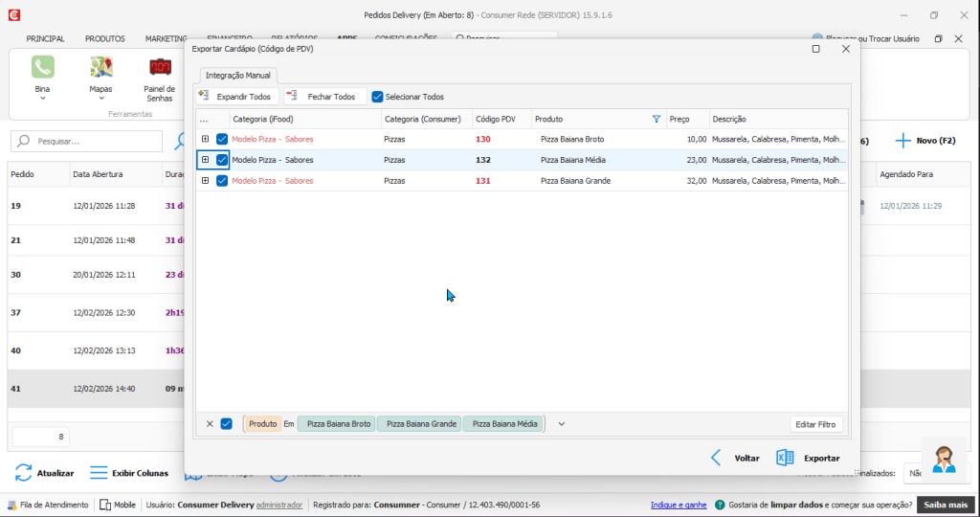Click Código PDV value 132
The height and width of the screenshot is (517, 980).
(483, 160)
